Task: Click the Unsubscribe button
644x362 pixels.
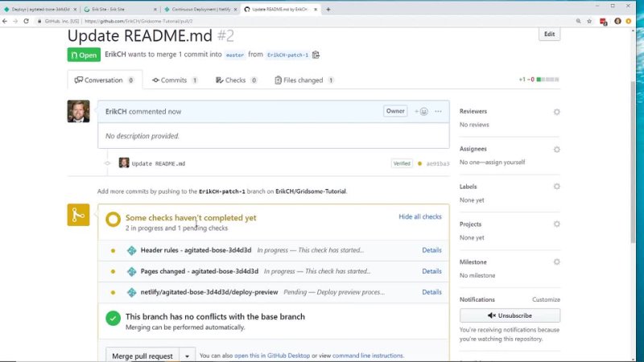Action: 510,315
